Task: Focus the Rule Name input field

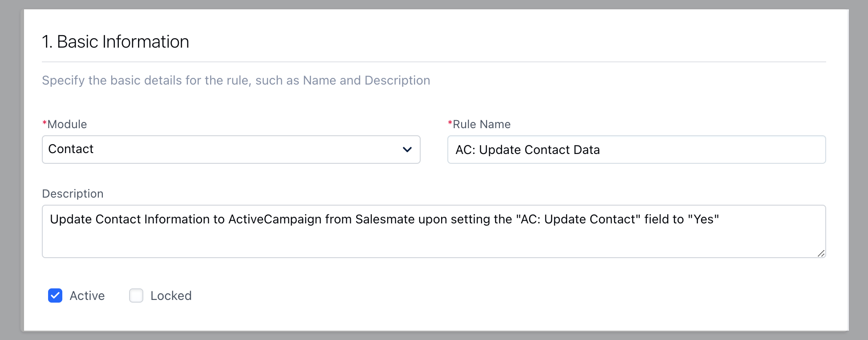Action: 637,150
